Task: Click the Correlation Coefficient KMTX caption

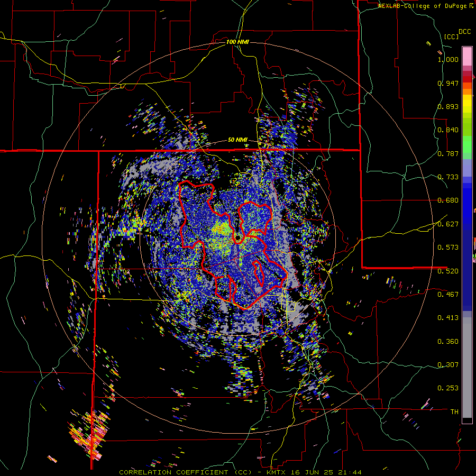Action: coord(240,472)
